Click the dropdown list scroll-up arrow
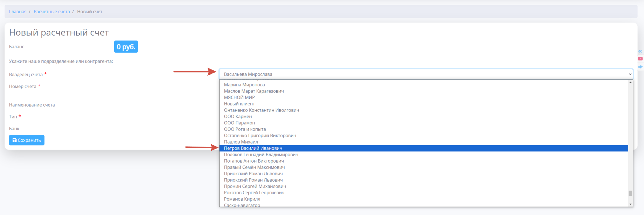Viewport: 644px width, 215px height. [x=630, y=82]
